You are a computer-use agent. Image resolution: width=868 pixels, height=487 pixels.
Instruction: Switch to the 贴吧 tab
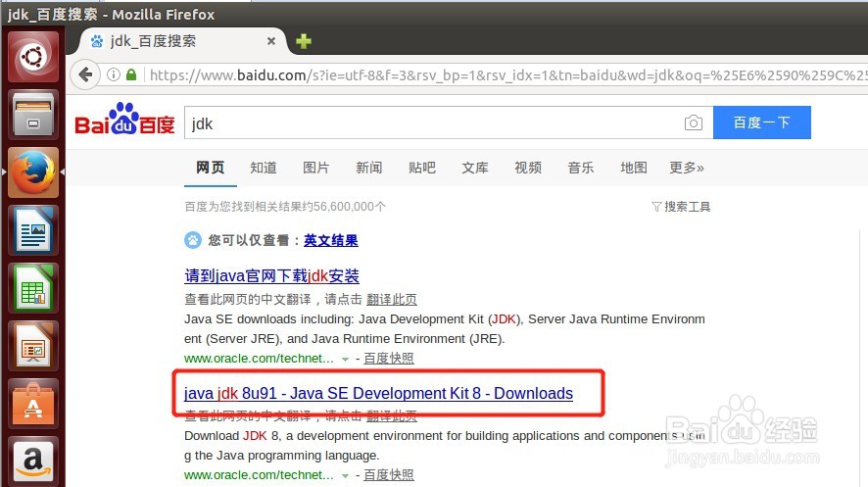tap(422, 168)
